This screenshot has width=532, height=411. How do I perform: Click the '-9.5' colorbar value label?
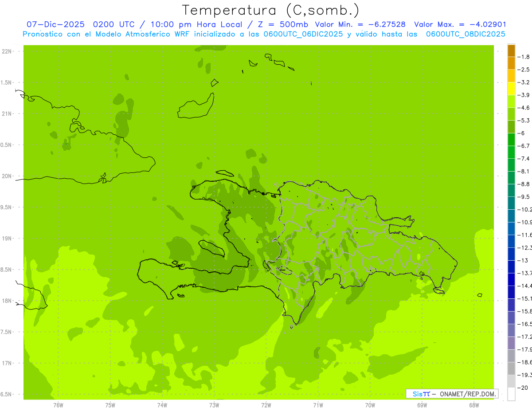click(x=524, y=196)
